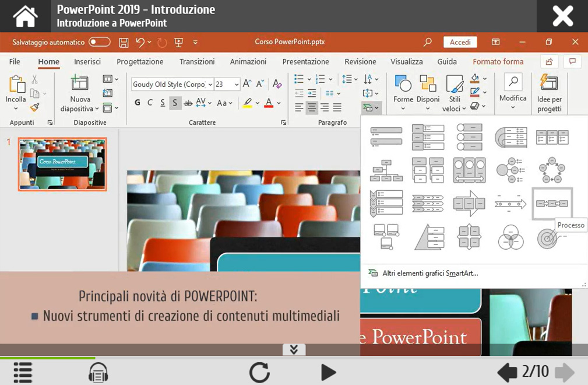Click the Start presentation from beginning icon
This screenshot has height=385, width=588.
click(179, 43)
